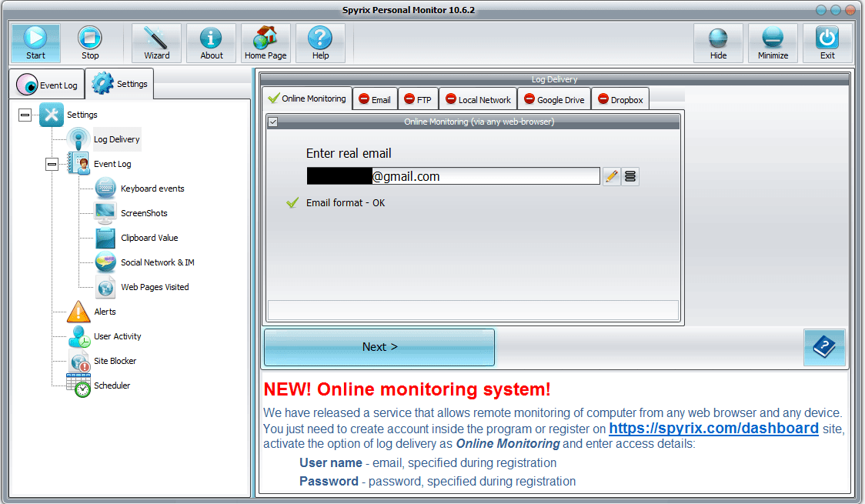
Task: Click the Keyboard events keyboard icon
Action: pos(105,189)
